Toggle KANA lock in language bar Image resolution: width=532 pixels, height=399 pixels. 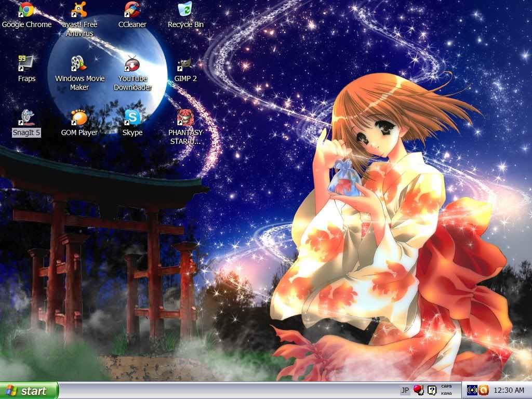pyautogui.click(x=446, y=394)
